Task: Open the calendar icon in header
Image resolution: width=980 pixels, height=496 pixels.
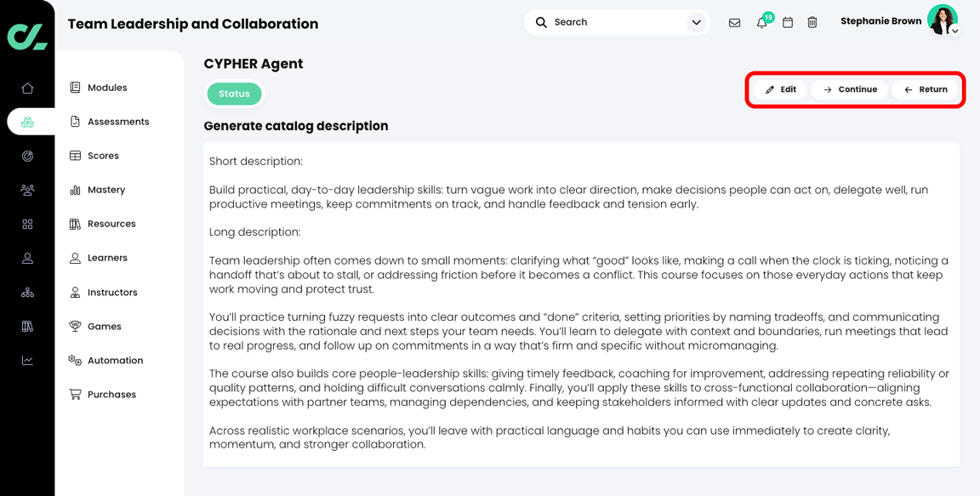Action: click(788, 22)
